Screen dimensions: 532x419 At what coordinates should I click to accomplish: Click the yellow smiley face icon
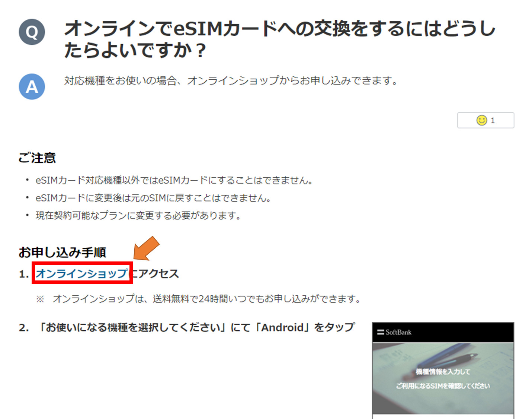pos(481,120)
